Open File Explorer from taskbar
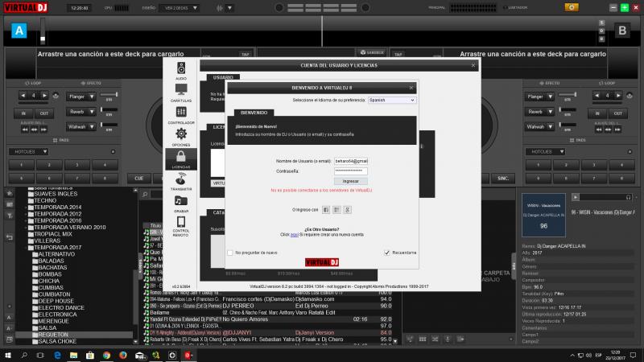Viewport: 644px width, 362px height. pos(73,355)
